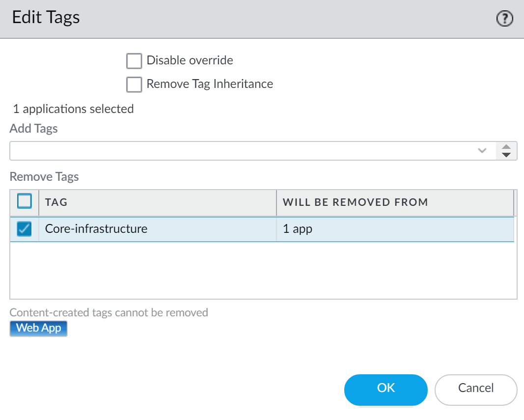Click the Edit Tags title bar
Screen dimensions: 524x420
[246, 19]
